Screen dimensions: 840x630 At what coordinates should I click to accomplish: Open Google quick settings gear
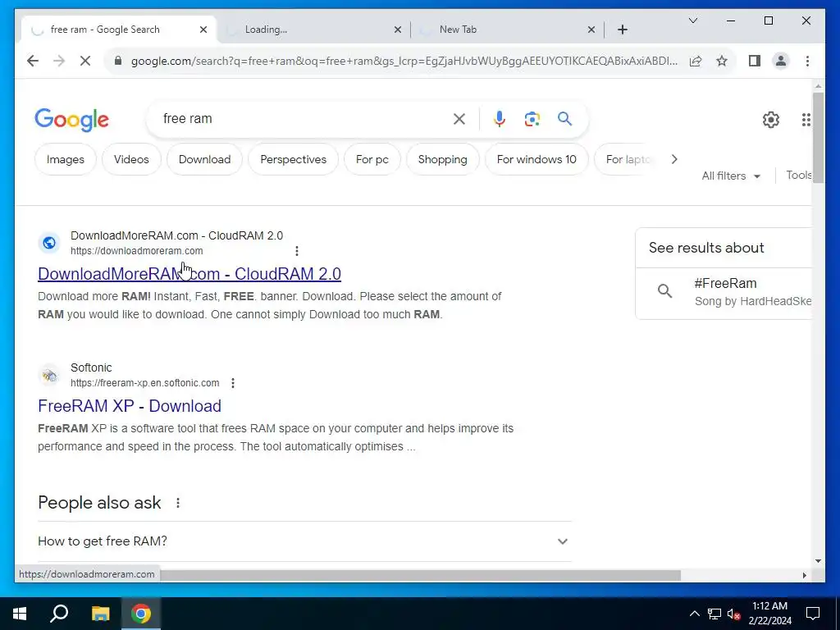pyautogui.click(x=771, y=120)
